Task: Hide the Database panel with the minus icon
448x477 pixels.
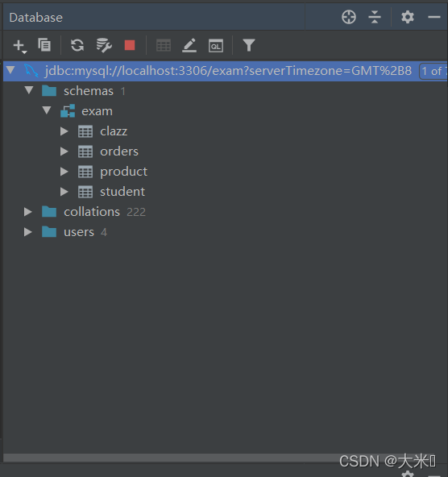Action: click(x=434, y=17)
